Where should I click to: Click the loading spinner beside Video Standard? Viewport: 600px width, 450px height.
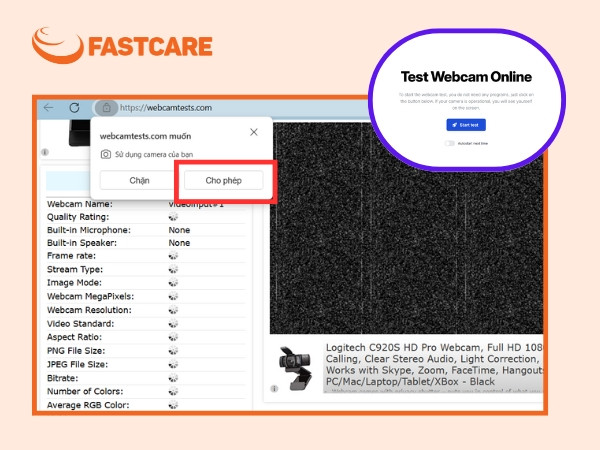[x=173, y=324]
